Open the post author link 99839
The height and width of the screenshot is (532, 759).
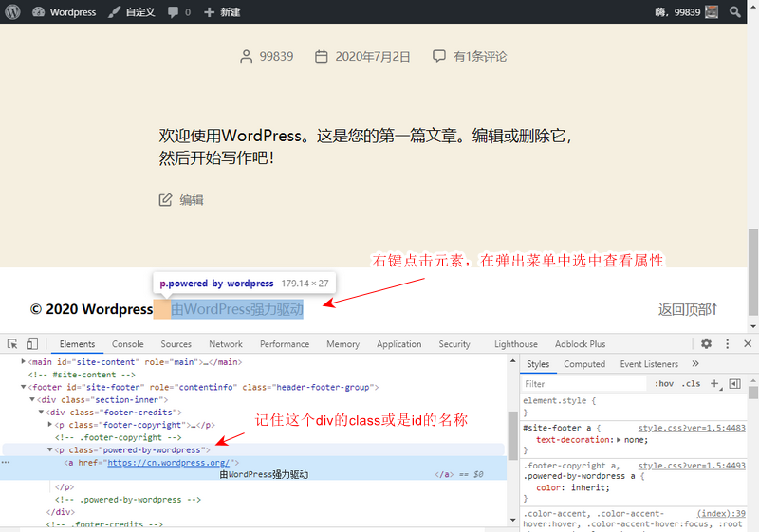point(276,57)
